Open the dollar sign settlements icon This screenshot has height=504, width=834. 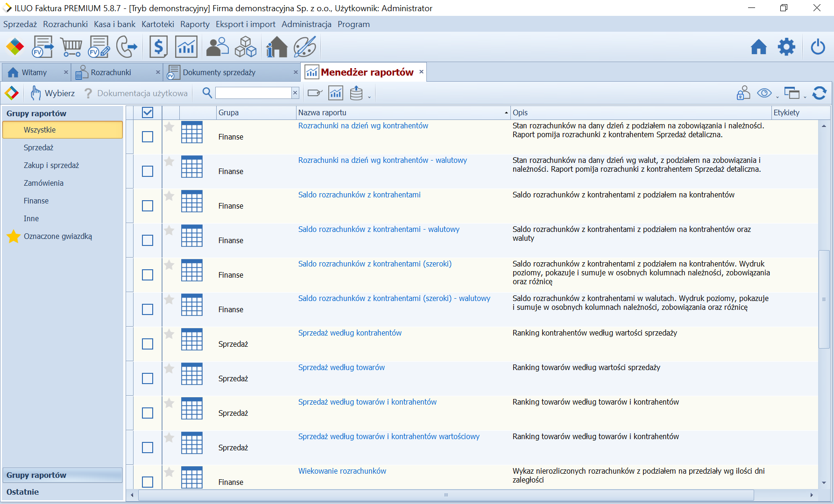[x=158, y=47]
